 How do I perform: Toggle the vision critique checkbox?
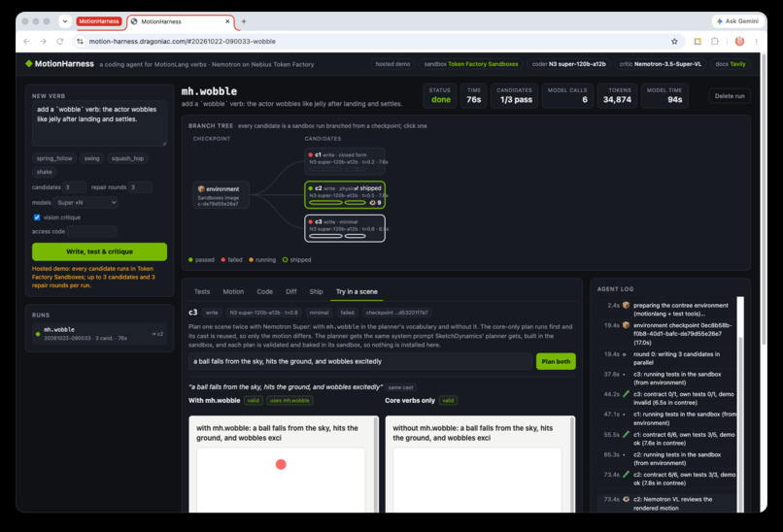tap(37, 217)
